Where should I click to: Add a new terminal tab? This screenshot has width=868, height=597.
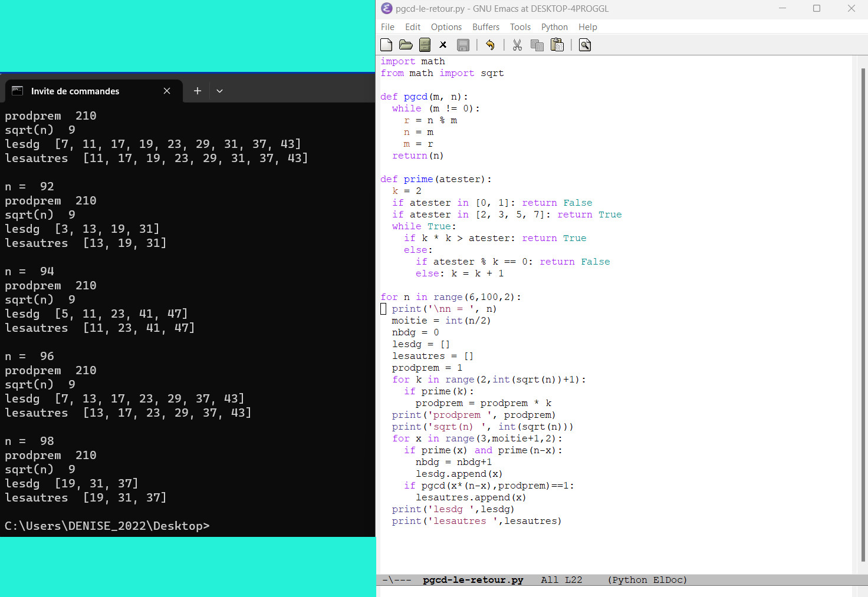[198, 91]
